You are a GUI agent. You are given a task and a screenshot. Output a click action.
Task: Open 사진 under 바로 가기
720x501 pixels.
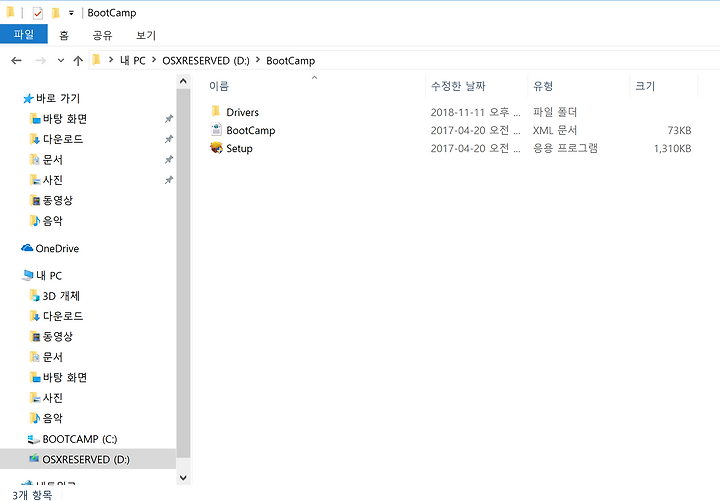tap(52, 180)
